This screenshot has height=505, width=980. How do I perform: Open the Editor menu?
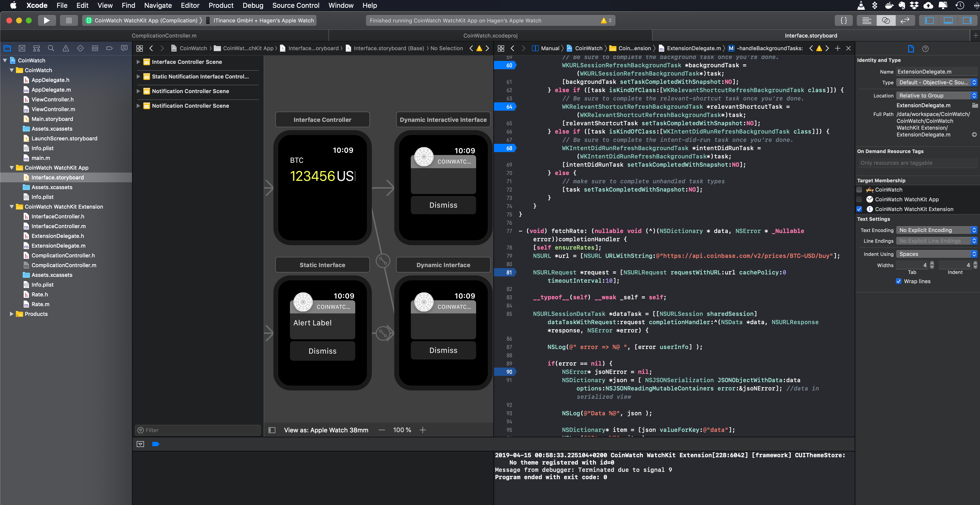tap(190, 5)
